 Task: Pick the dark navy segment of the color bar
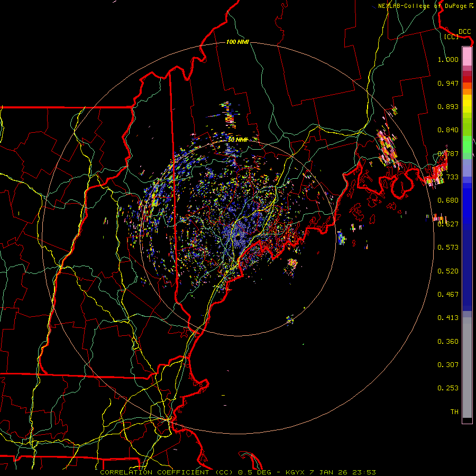tap(467, 270)
